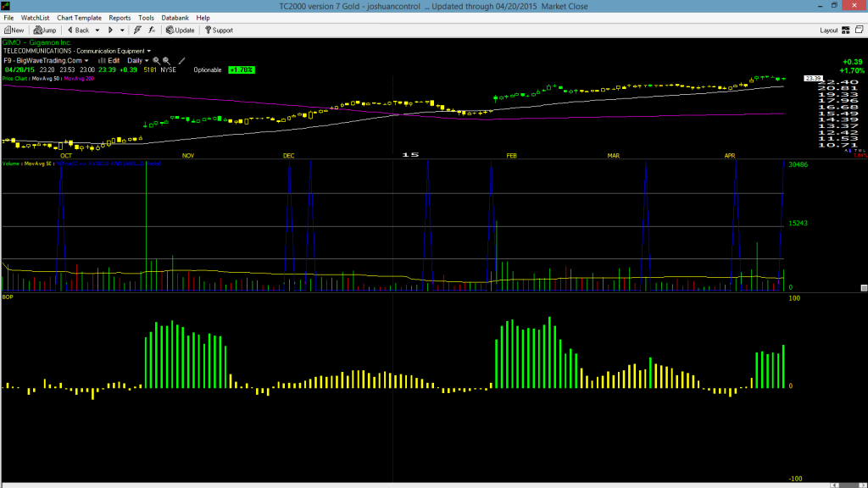
Task: Open the Reports menu
Action: 120,18
